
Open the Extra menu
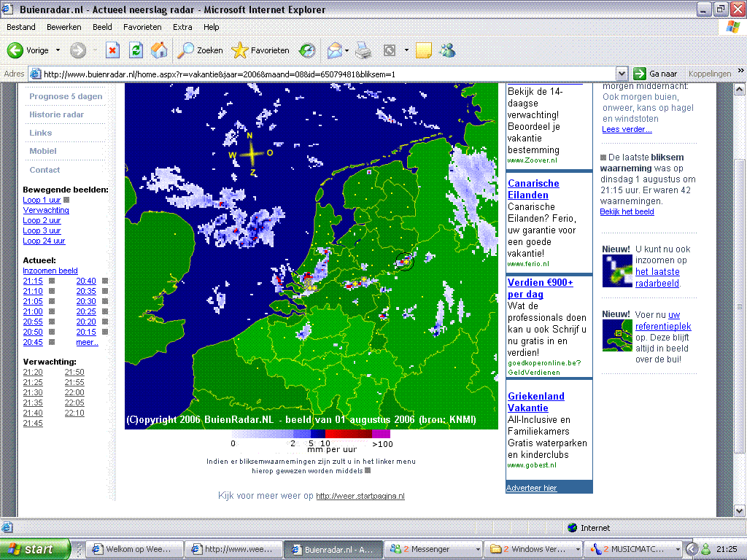coord(182,27)
